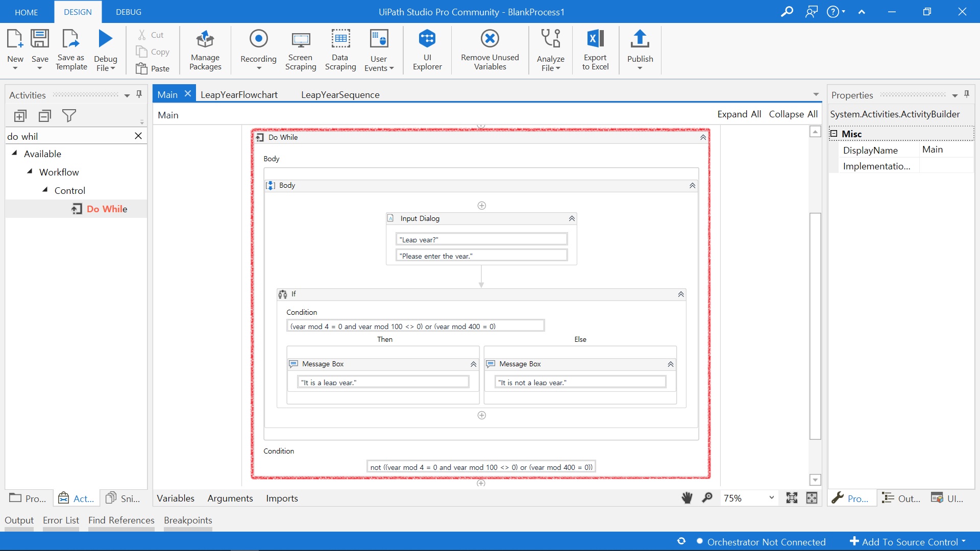Click the If condition input field
The height and width of the screenshot is (551, 980).
[x=415, y=326]
